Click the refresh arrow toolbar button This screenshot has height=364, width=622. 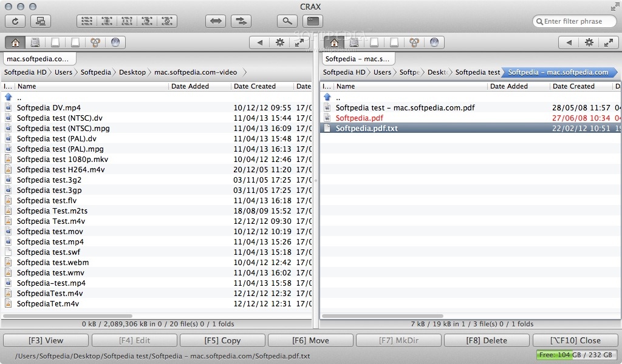click(15, 21)
